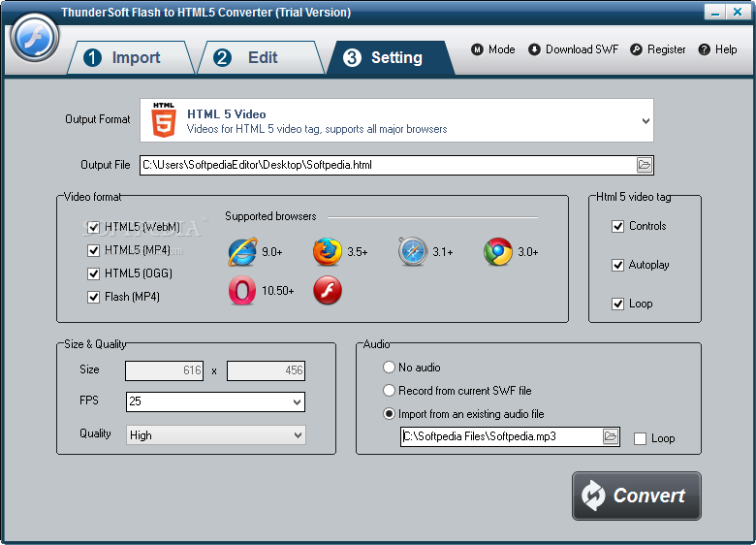
Task: Select Record from current SWF file
Action: tap(389, 390)
